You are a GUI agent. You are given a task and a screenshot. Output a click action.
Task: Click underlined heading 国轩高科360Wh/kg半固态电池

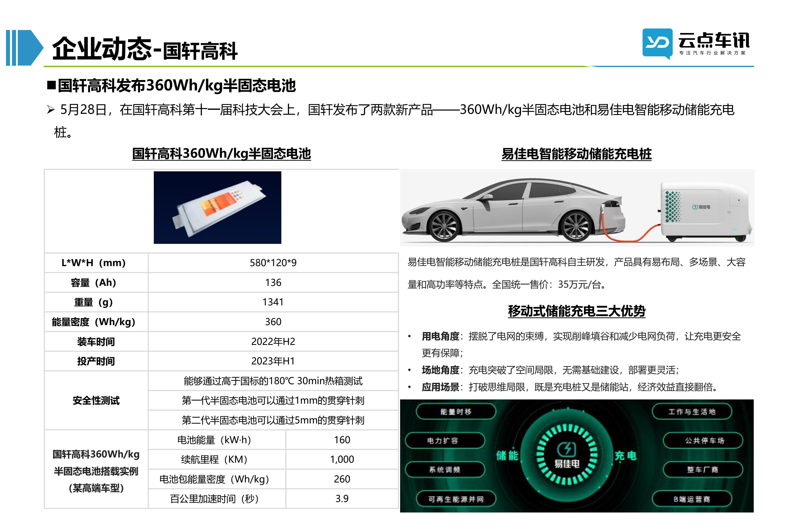pos(222,154)
